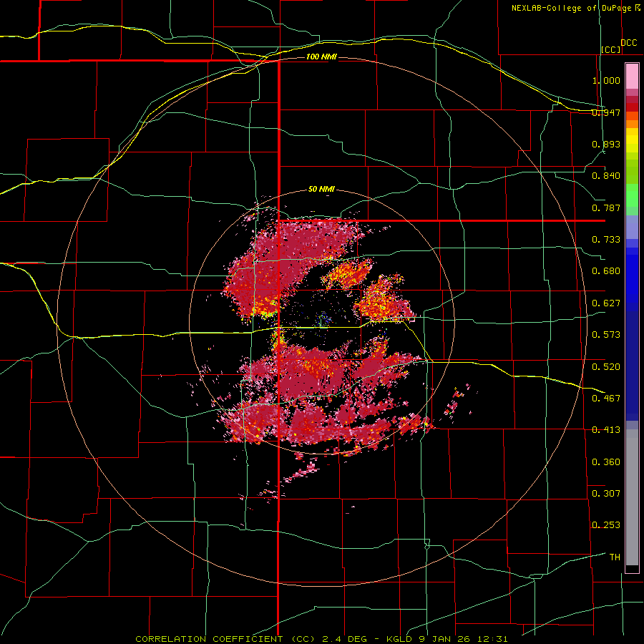Select the 0.893 scale value
This screenshot has width=644, height=644.
click(x=606, y=144)
